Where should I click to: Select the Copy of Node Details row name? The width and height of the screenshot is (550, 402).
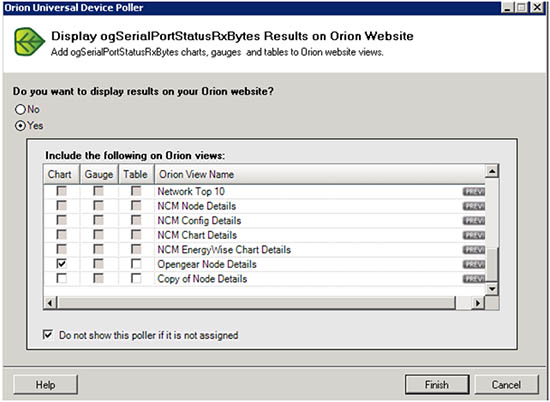point(202,279)
